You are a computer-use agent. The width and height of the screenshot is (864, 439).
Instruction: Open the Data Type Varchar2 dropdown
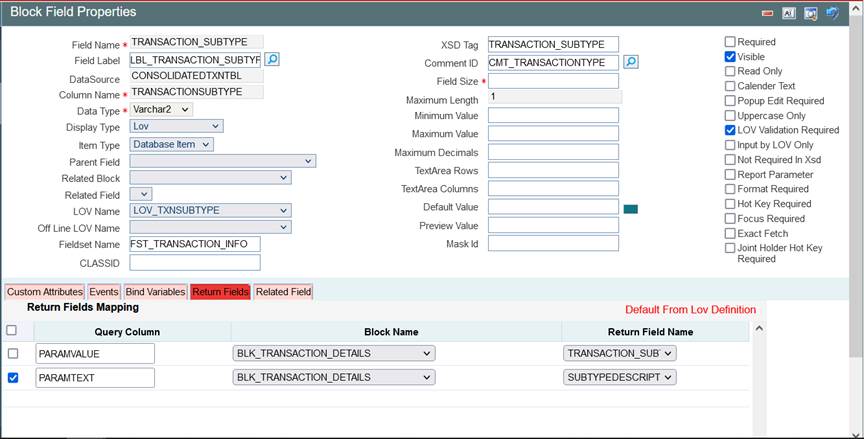coord(161,110)
